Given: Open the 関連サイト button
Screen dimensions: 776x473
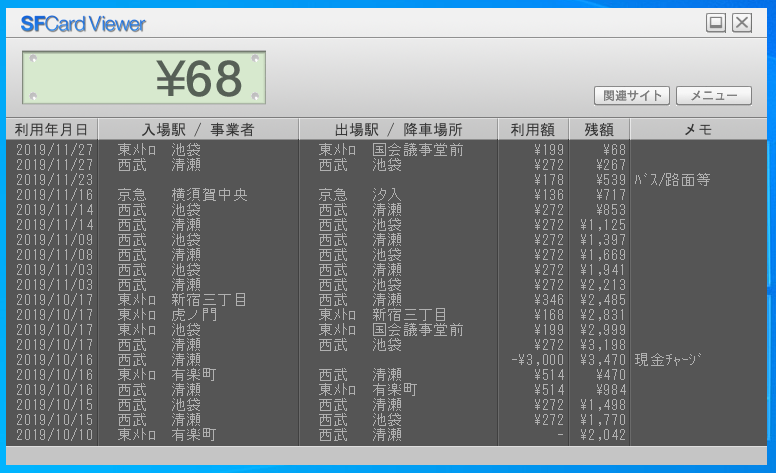Looking at the screenshot, I should point(631,96).
